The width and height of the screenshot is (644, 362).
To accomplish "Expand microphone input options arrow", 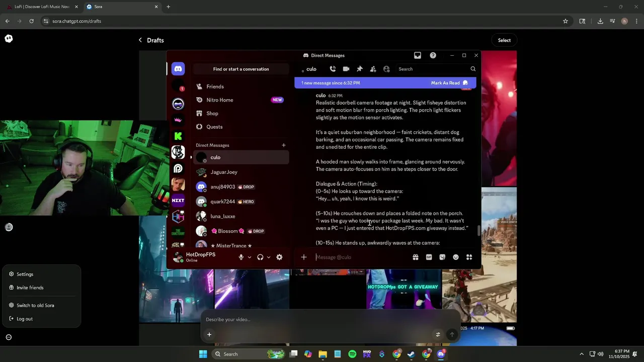I will [x=249, y=257].
